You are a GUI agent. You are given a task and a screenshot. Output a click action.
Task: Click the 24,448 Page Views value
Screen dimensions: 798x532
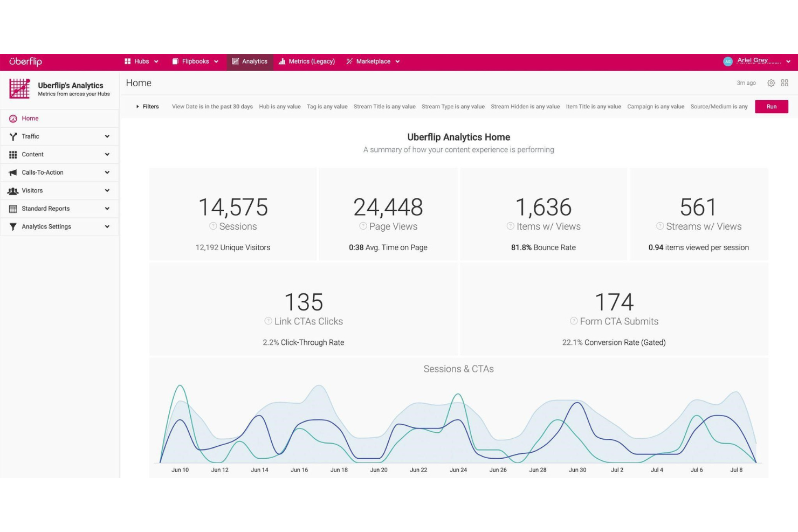388,207
